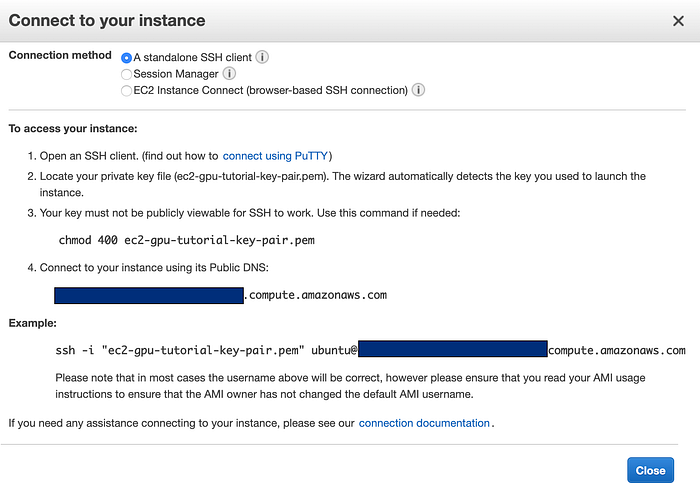Click the To access your instance heading
This screenshot has height=484, width=700.
pyautogui.click(x=73, y=128)
